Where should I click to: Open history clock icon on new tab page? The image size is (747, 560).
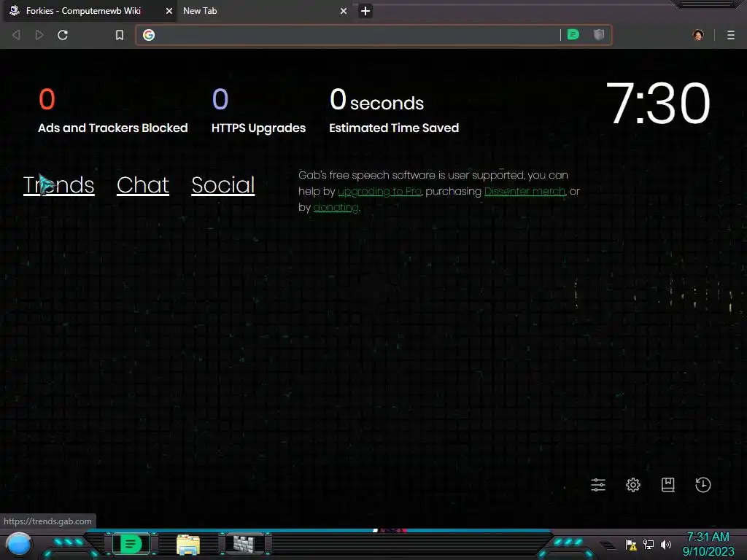pos(703,485)
